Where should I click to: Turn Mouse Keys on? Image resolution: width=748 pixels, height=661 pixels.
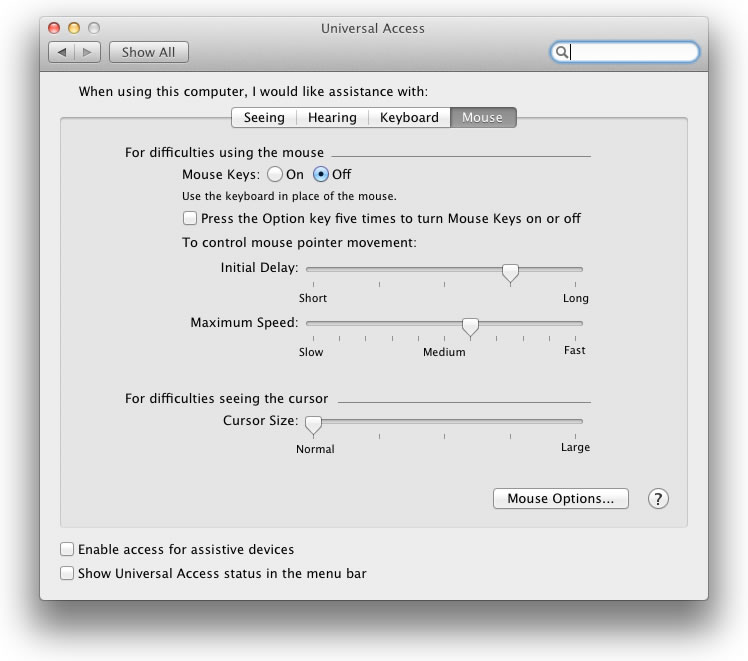click(x=275, y=174)
